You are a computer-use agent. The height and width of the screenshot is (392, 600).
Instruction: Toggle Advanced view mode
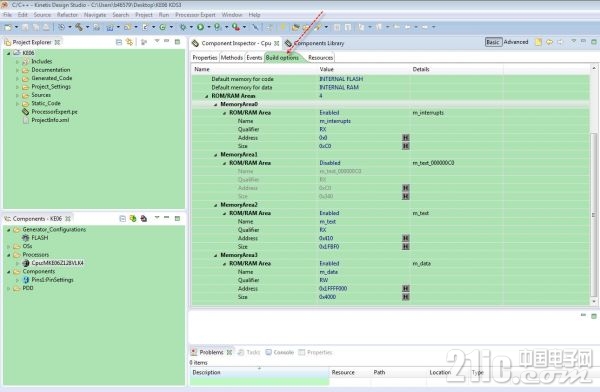pyautogui.click(x=516, y=42)
